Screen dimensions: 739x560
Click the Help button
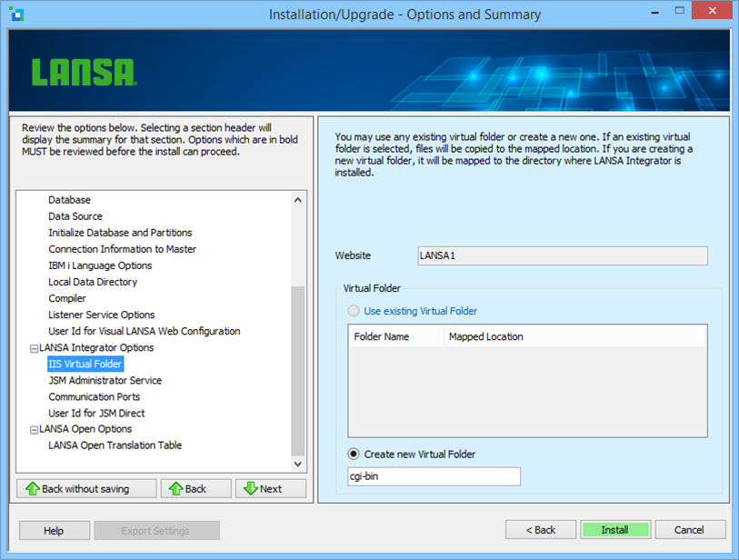(55, 530)
